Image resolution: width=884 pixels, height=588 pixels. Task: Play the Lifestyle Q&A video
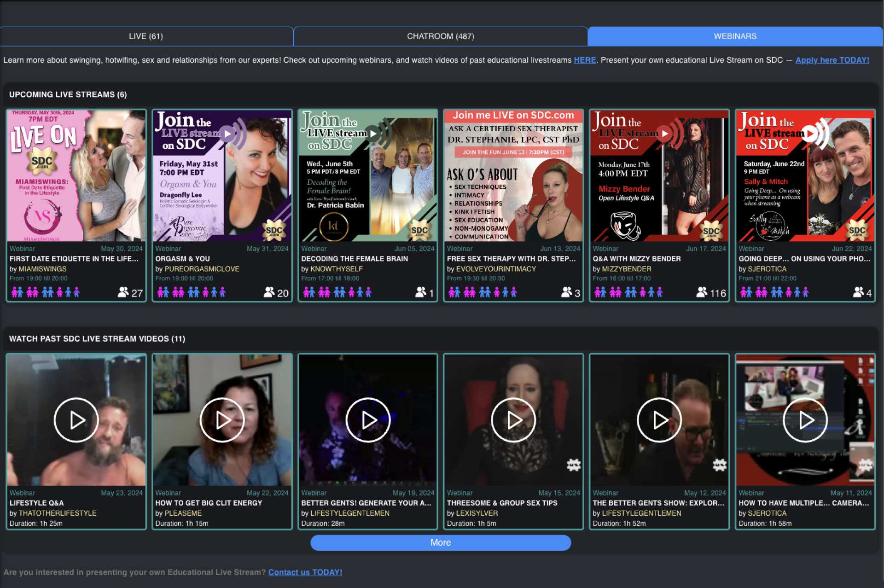click(x=76, y=420)
